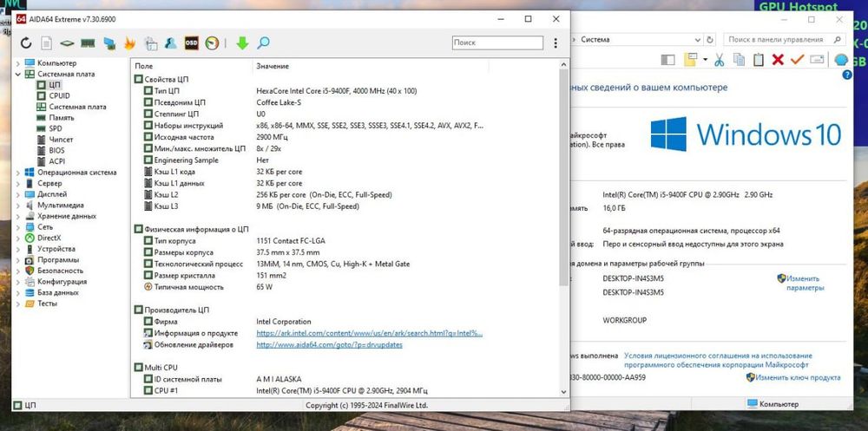Select SPD in the tree
The image size is (868, 431).
coord(56,128)
